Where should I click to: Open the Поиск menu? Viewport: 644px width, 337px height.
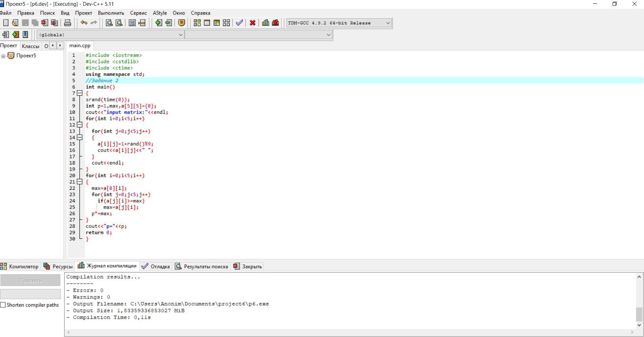48,13
